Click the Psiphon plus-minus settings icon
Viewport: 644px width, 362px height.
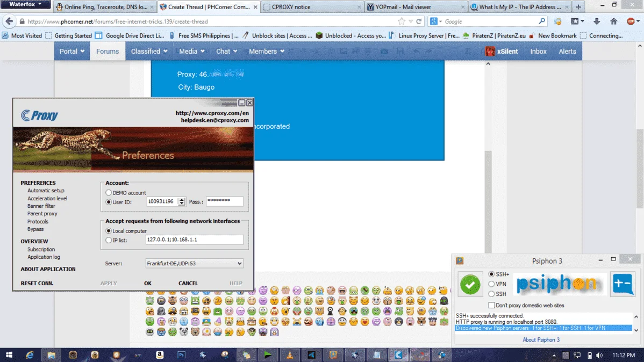coord(622,284)
